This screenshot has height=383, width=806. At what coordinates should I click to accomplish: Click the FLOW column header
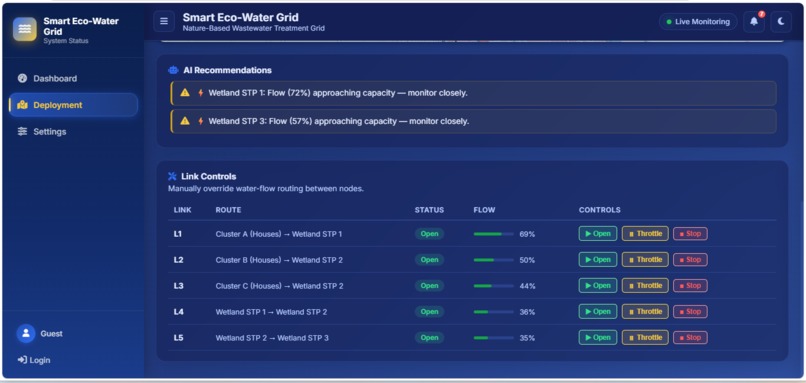(484, 210)
